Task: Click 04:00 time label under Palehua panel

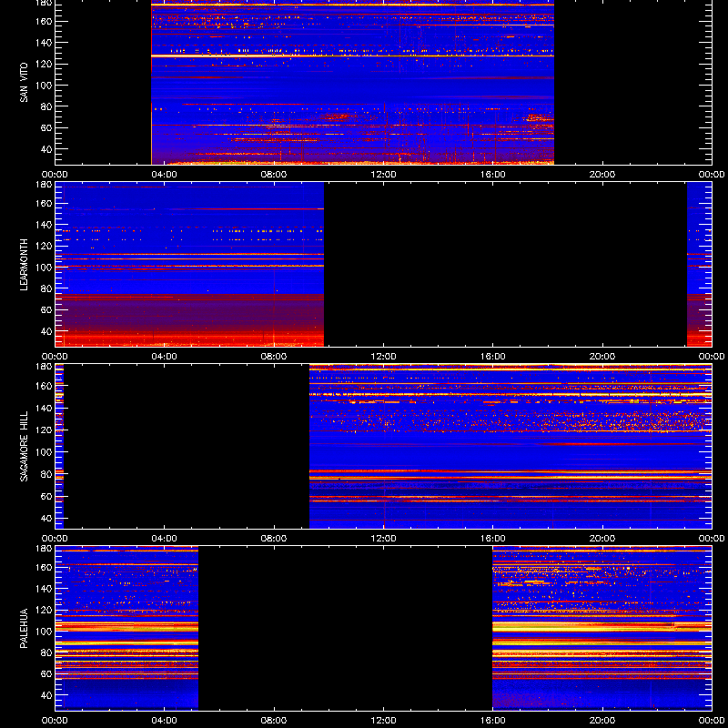Action: 165,721
